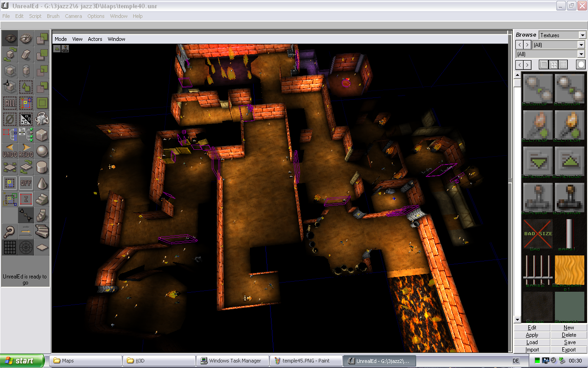The height and width of the screenshot is (368, 588).
Task: Open the Browse type dropdown showing Textures
Action: pos(562,35)
